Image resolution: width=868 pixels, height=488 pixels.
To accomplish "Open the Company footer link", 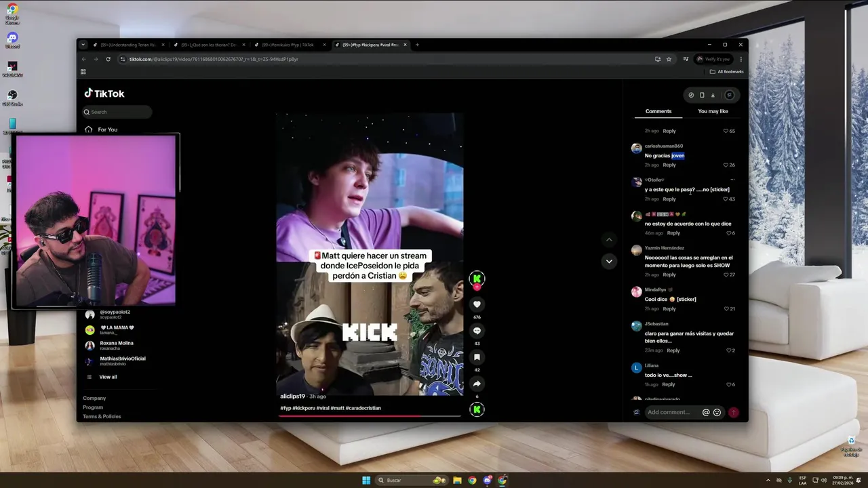I will coord(94,398).
